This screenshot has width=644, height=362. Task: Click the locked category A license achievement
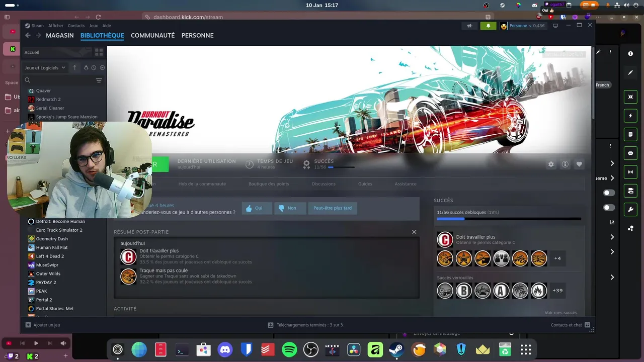[x=501, y=291]
